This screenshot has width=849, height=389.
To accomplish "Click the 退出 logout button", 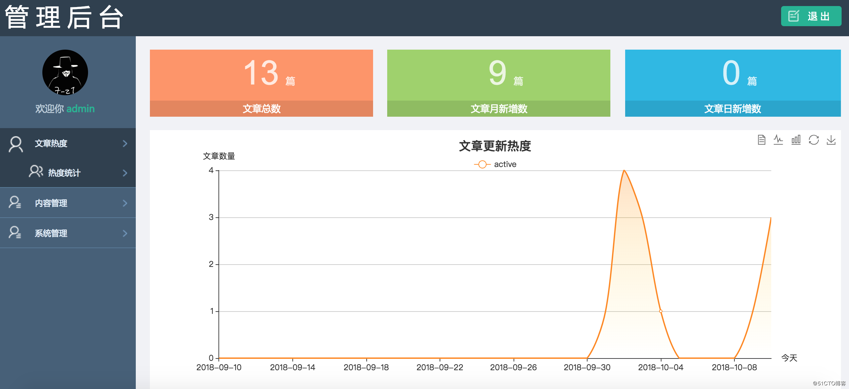I will coord(811,16).
